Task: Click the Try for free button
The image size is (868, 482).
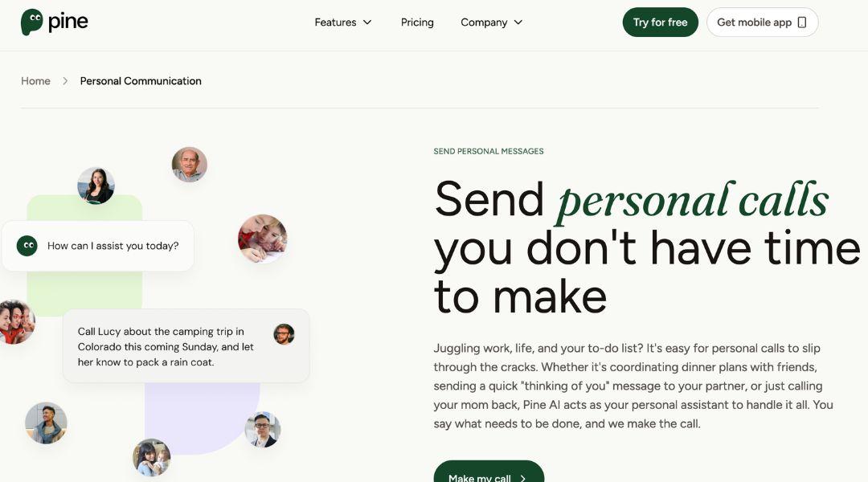Action: [660, 22]
